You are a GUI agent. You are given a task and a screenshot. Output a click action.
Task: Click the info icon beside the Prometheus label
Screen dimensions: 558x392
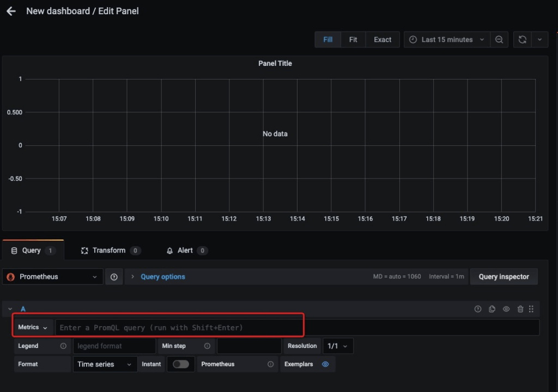[x=270, y=364]
